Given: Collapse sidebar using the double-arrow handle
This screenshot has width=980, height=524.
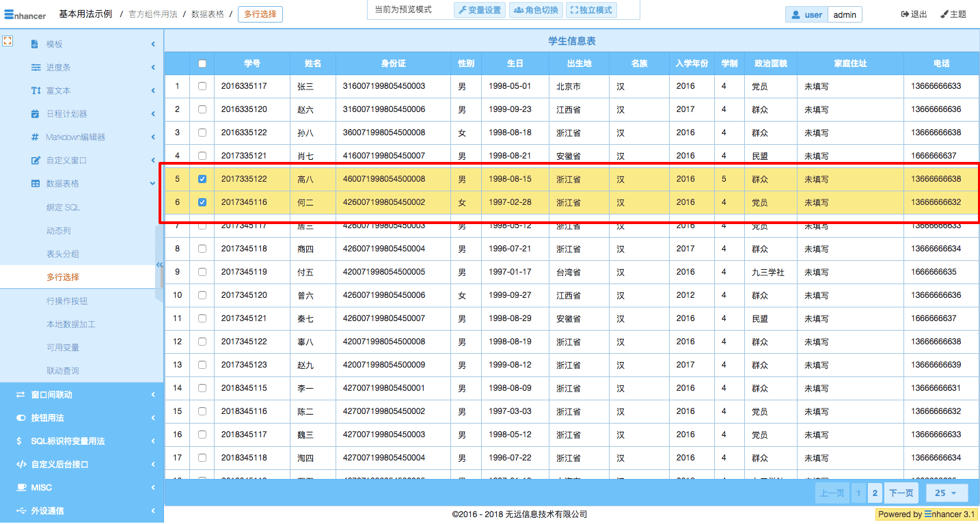Looking at the screenshot, I should pos(159,264).
